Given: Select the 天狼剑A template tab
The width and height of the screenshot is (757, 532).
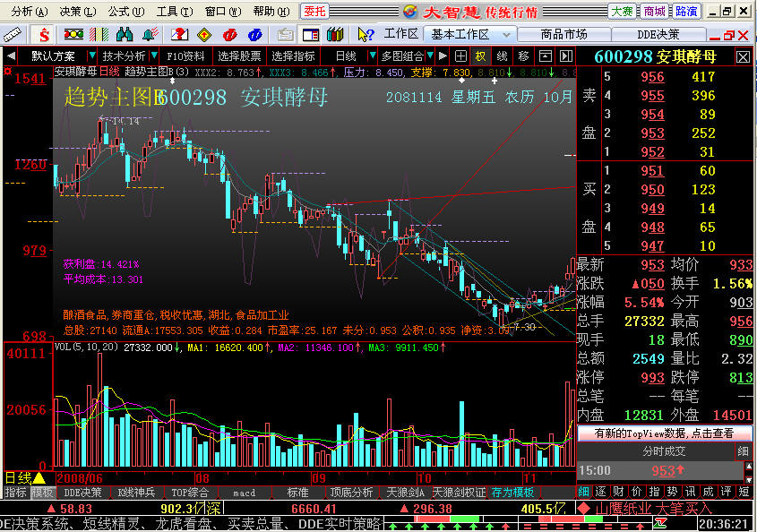Looking at the screenshot, I should [x=405, y=493].
